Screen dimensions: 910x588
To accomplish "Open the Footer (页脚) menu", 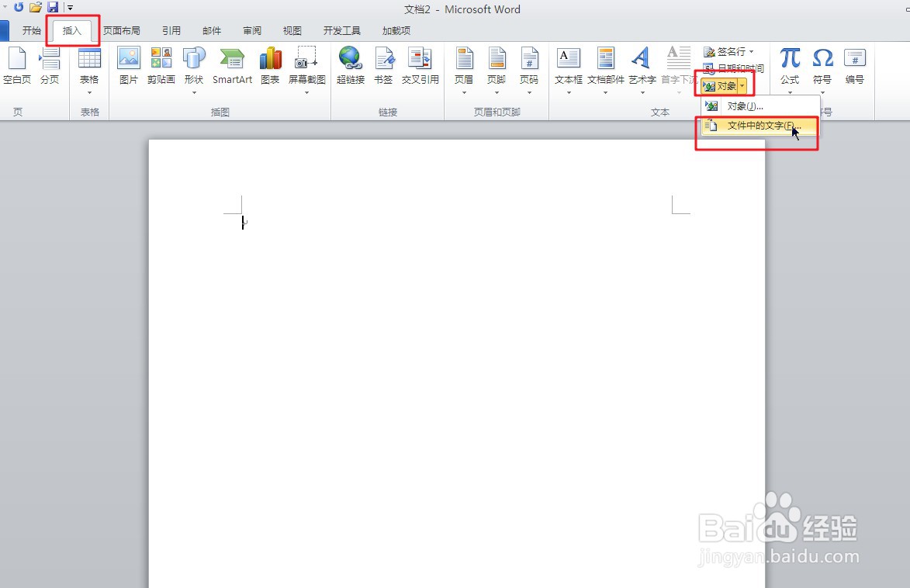I will pyautogui.click(x=497, y=71).
